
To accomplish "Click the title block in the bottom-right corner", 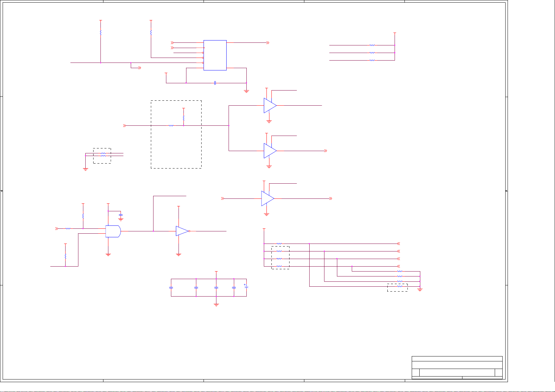I will tap(457, 368).
